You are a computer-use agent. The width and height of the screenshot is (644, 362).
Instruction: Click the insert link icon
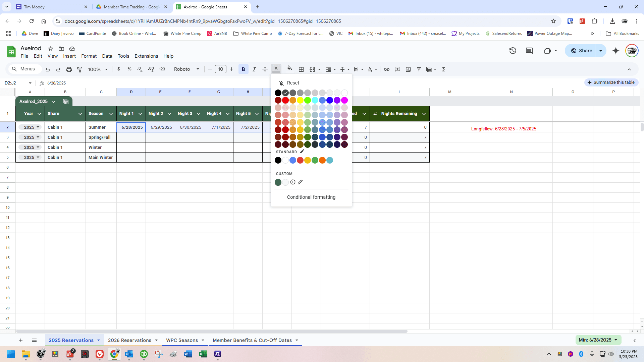tap(387, 69)
